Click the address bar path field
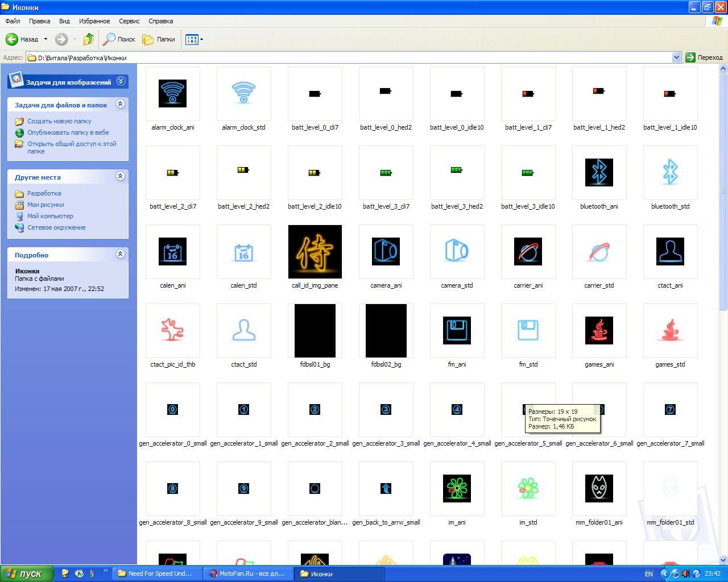 pos(353,57)
